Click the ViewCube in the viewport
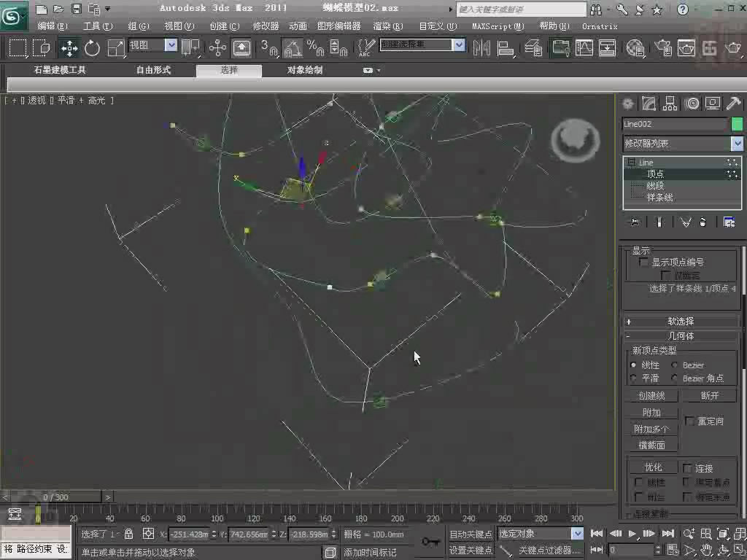Image resolution: width=747 pixels, height=560 pixels. [x=576, y=140]
